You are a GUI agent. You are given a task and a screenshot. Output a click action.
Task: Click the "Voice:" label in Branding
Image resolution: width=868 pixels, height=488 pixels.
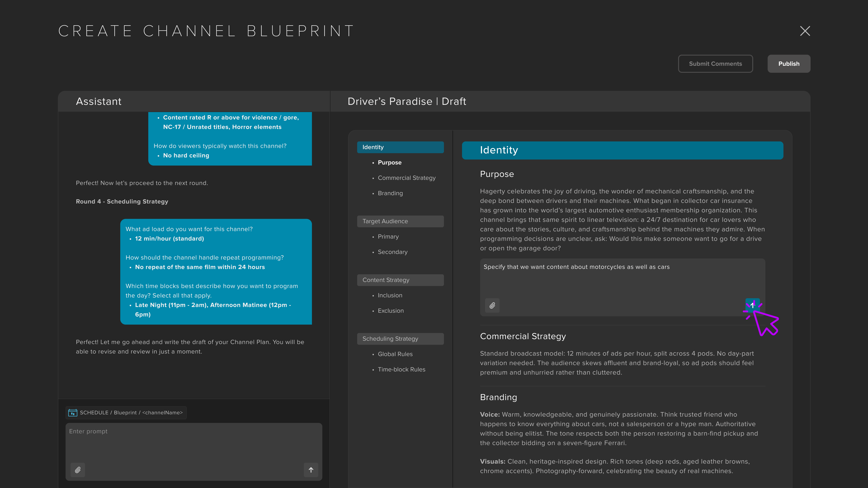pos(490,415)
